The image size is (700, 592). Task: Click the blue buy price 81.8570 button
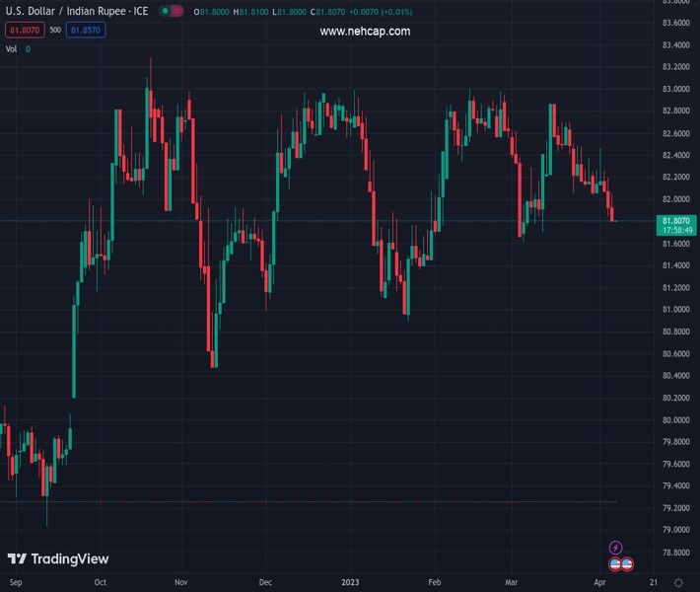coord(85,31)
